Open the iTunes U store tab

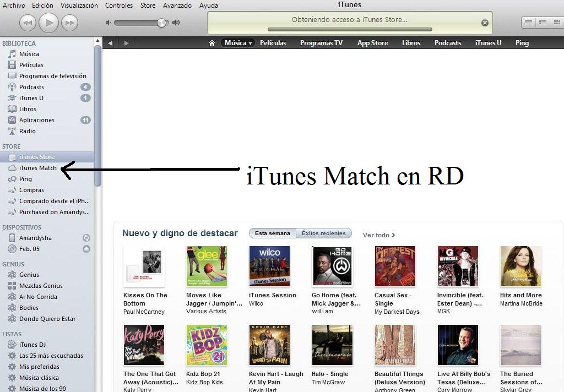488,43
